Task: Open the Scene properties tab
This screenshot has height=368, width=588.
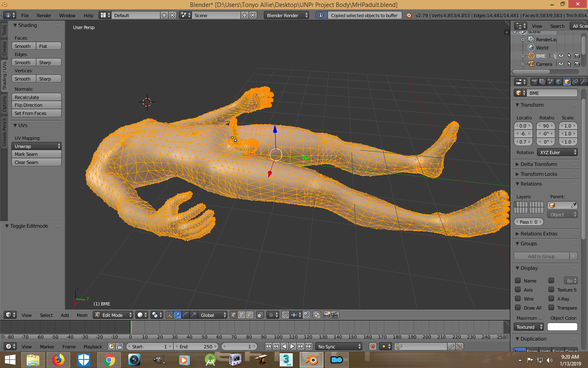Action: click(550, 82)
